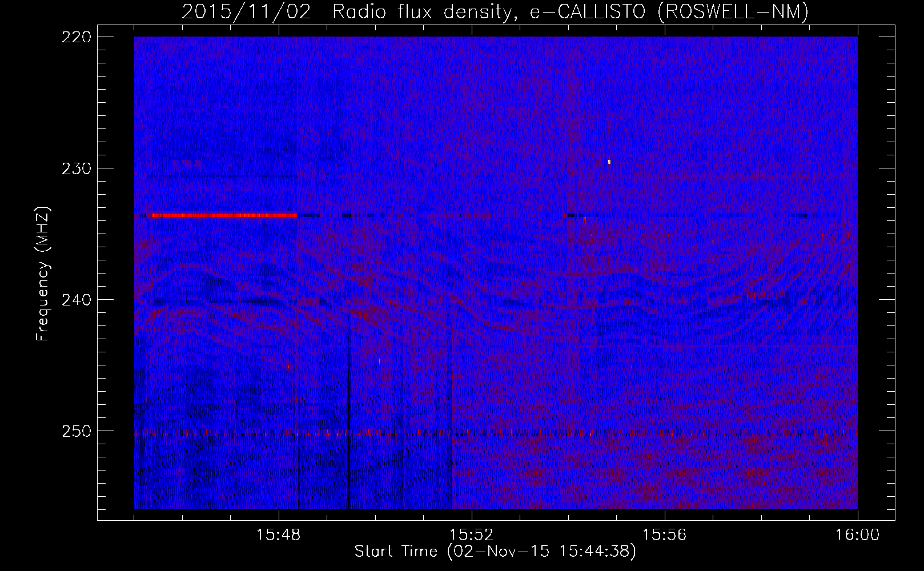Click the 15:48 time tick label
This screenshot has height=571, width=924.
pyautogui.click(x=279, y=535)
